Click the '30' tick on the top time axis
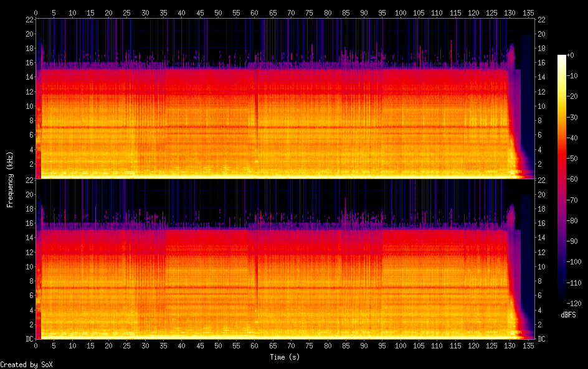 (145, 12)
